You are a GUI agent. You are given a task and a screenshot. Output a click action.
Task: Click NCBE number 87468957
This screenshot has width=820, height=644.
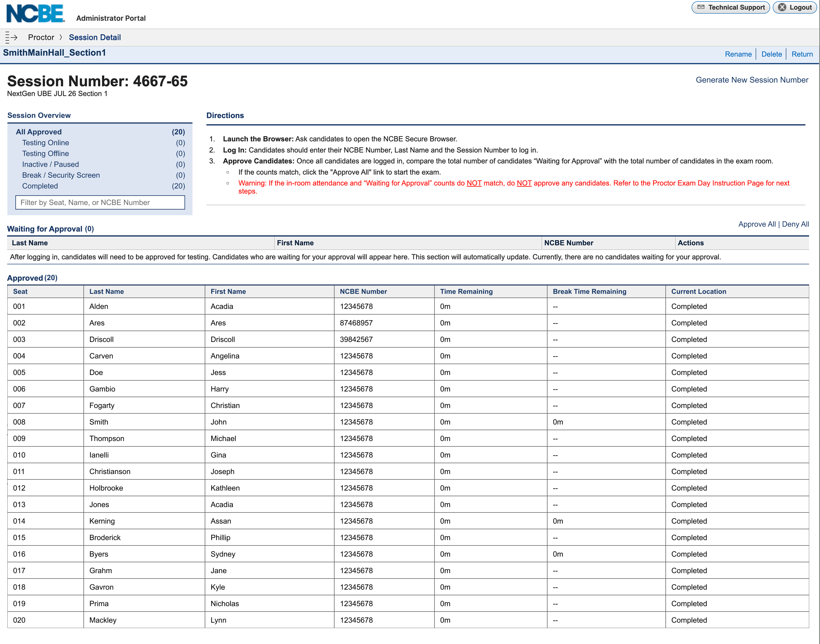click(x=356, y=323)
